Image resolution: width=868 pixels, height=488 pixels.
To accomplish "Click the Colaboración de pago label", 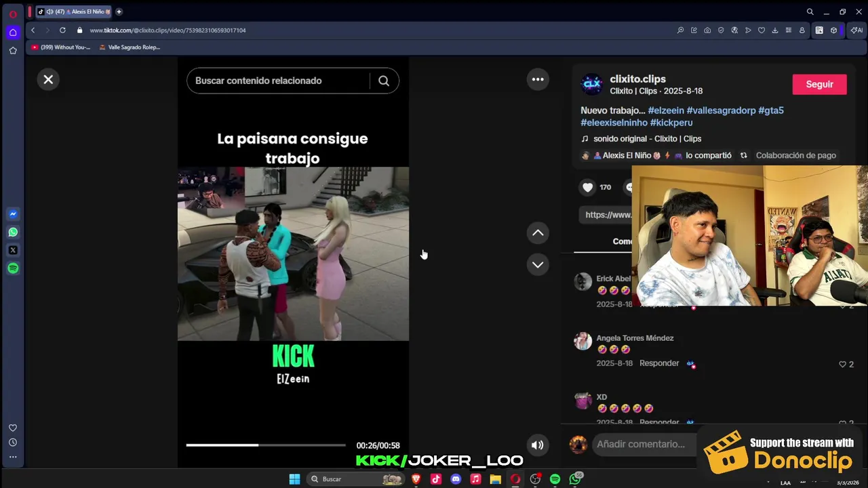I will pos(795,155).
